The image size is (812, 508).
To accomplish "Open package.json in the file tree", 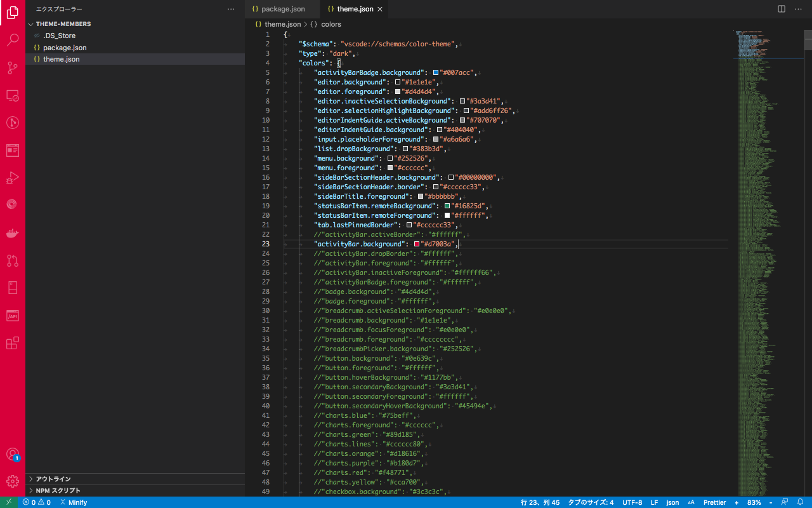I will [135, 48].
